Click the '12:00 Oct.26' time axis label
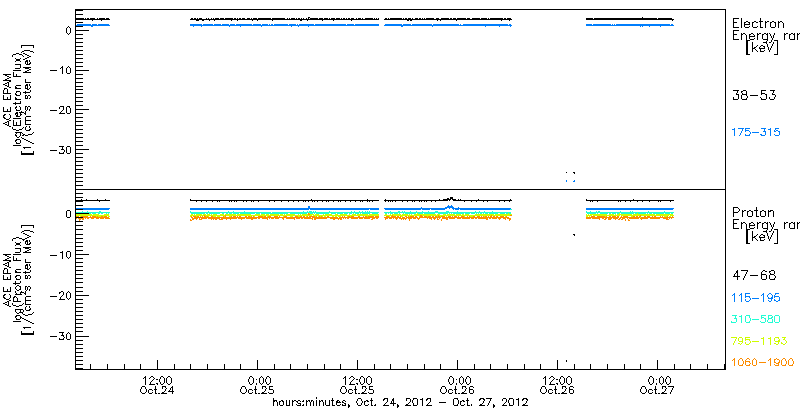Image resolution: width=800 pixels, height=410 pixels. (557, 386)
